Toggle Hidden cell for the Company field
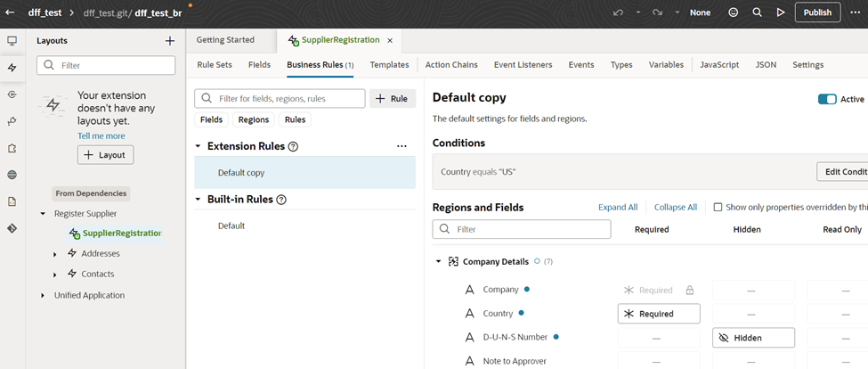This screenshot has width=868, height=369. 753,290
